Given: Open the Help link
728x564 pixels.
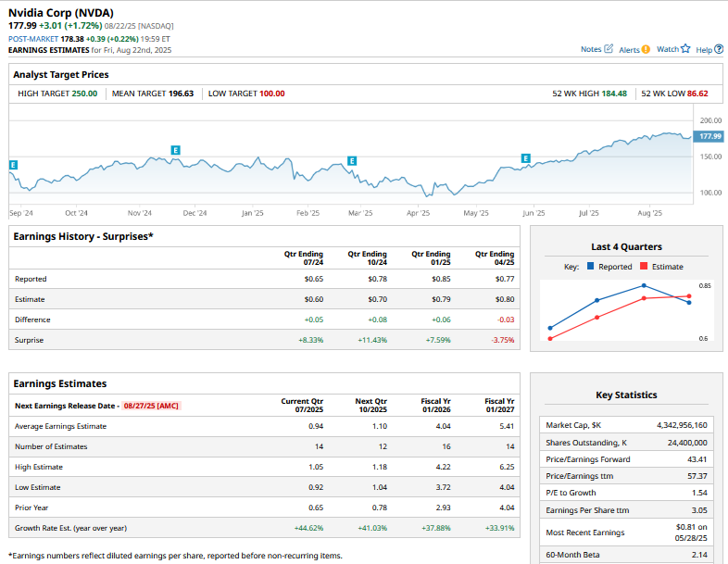Looking at the screenshot, I should tap(704, 50).
